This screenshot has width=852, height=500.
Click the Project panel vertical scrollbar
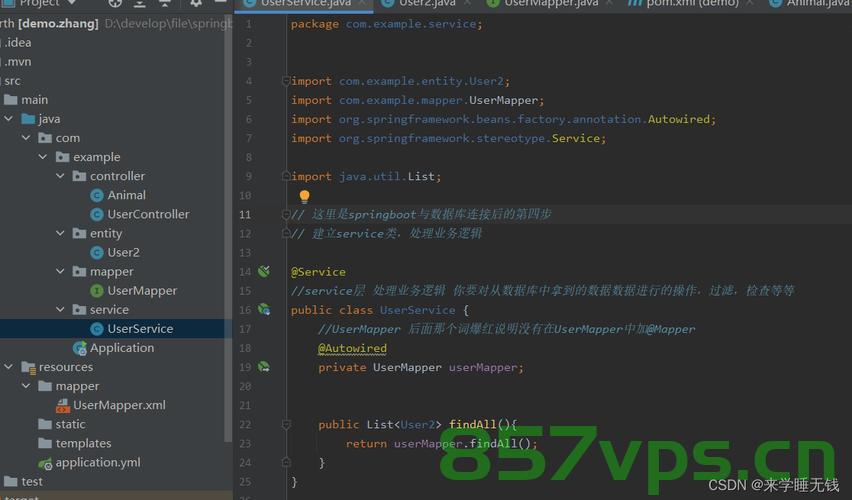coord(228,228)
